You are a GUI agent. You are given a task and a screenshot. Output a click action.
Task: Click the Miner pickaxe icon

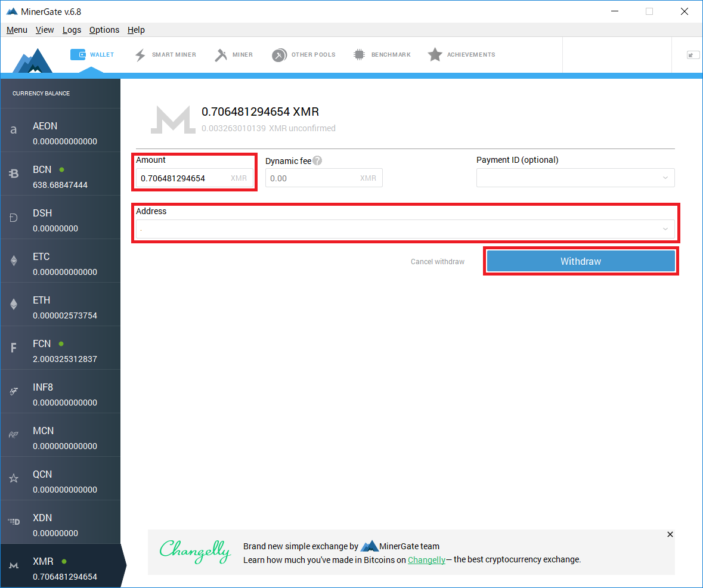tap(221, 55)
